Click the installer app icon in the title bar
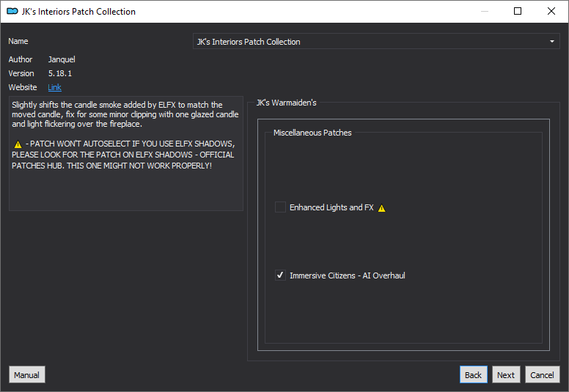This screenshot has height=392, width=569. pos(12,11)
